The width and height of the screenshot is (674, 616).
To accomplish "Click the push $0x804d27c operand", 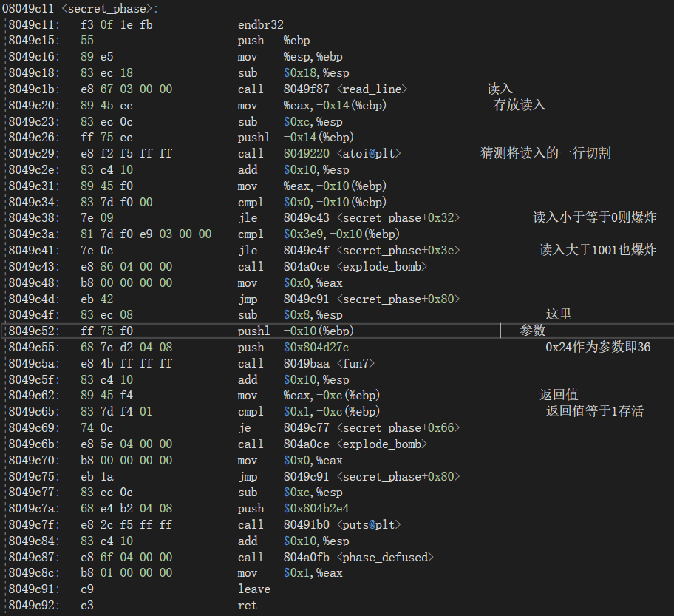I will point(316,347).
